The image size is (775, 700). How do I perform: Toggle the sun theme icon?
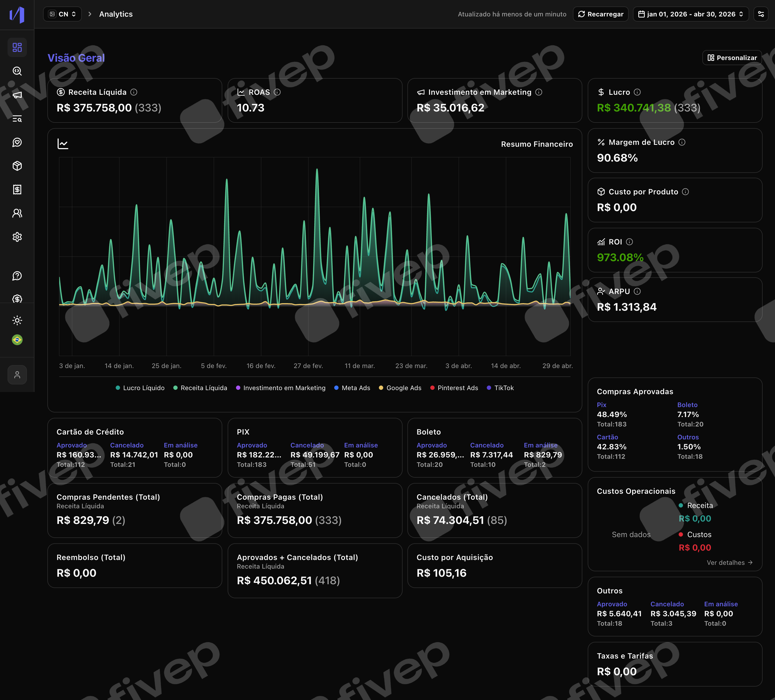pos(17,320)
